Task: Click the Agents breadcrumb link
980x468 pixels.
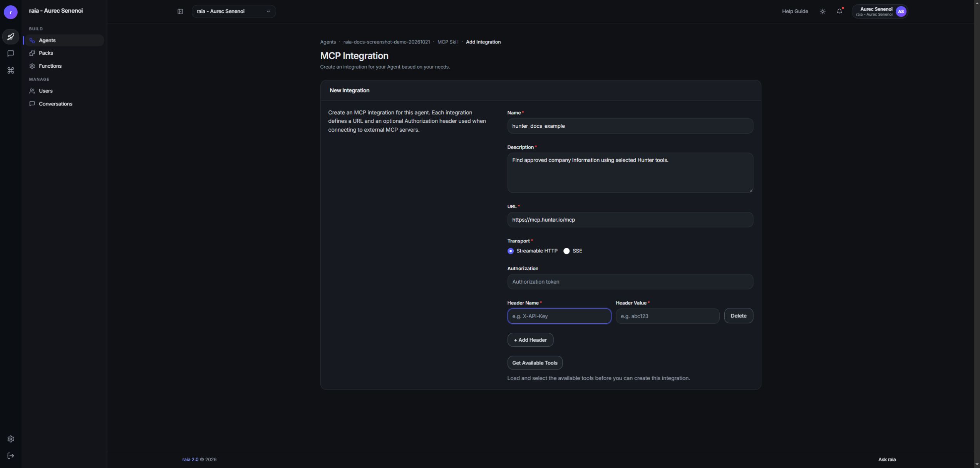Action: 328,42
